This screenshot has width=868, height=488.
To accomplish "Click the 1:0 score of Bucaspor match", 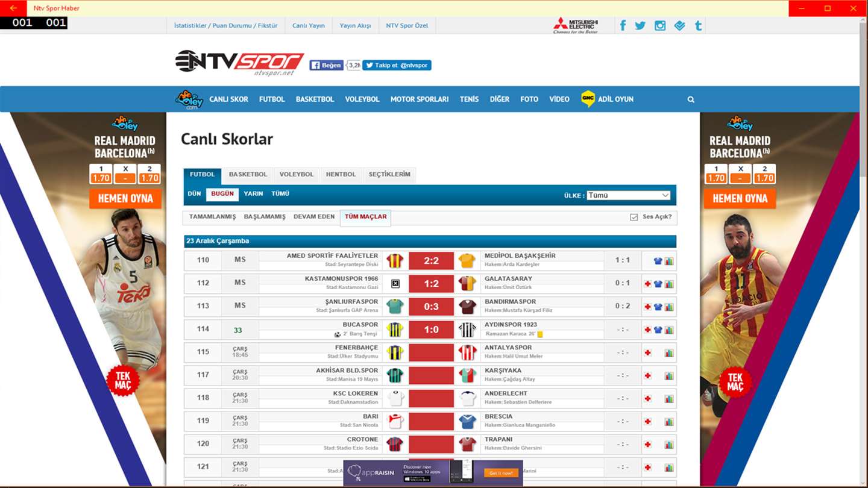I will point(431,330).
